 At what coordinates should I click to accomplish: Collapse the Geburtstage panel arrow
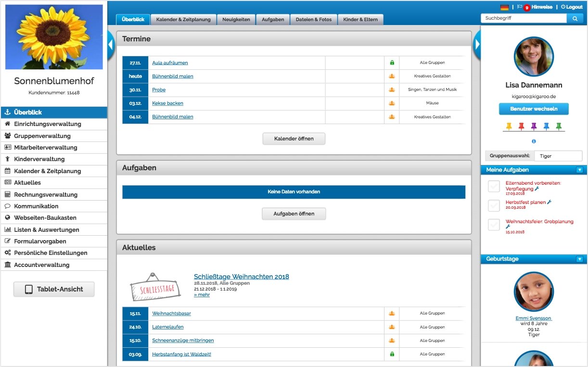click(579, 259)
